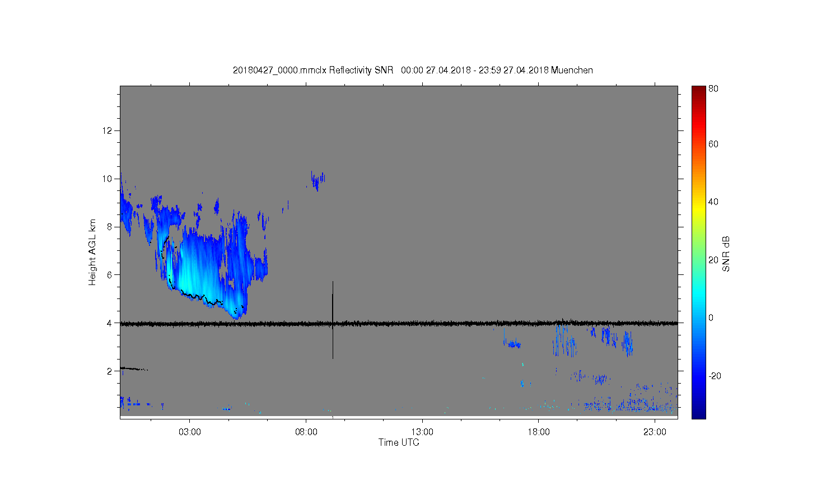
Task: Click the 'Height AGL km' y-axis label
Action: pyautogui.click(x=92, y=253)
